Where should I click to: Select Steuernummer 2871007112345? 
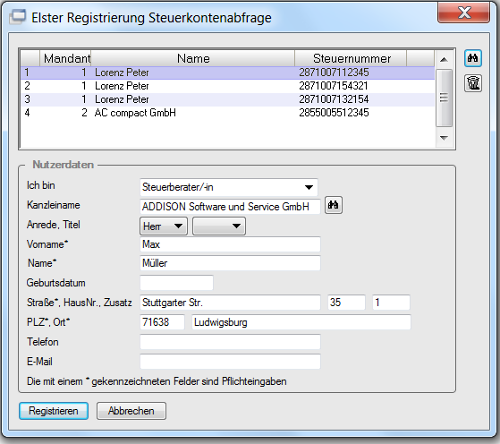(334, 72)
